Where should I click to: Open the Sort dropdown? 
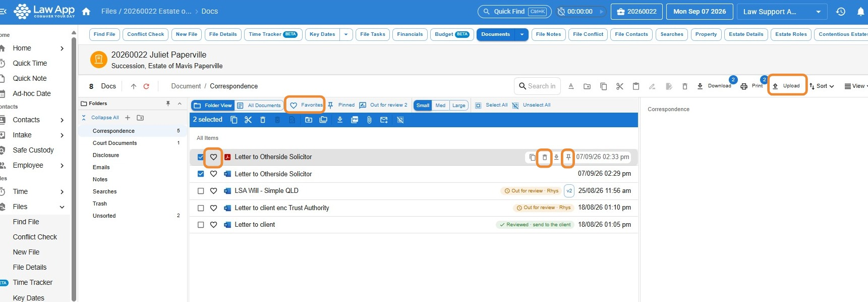pos(822,86)
